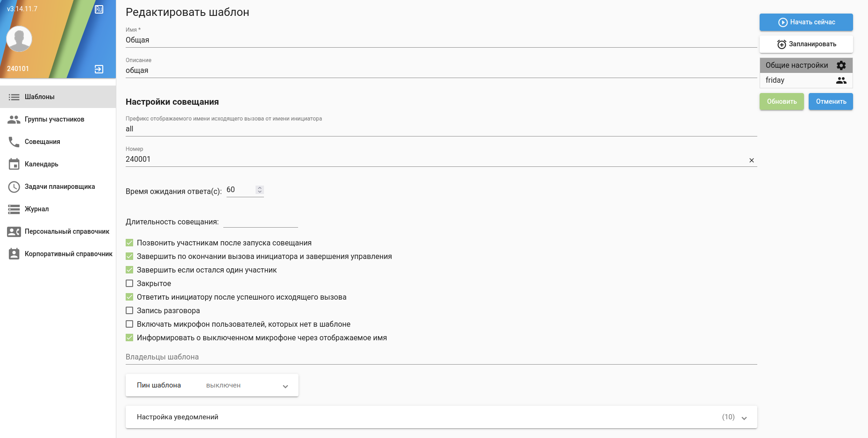The width and height of the screenshot is (868, 438).
Task: Open Персональный справочник in sidebar
Action: coord(67,231)
